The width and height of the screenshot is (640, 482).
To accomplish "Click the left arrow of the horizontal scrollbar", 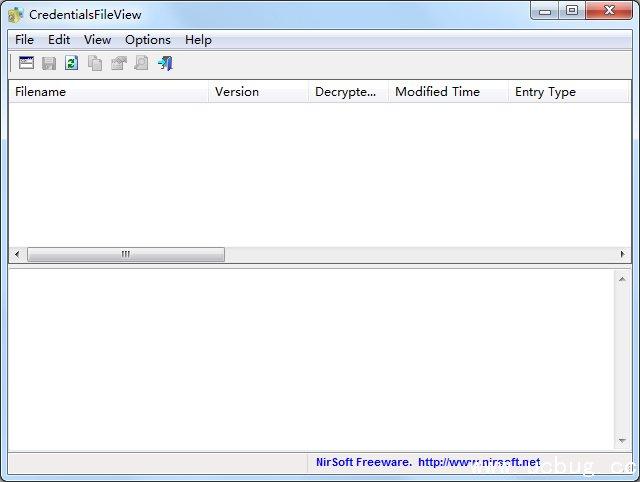I will pyautogui.click(x=17, y=254).
